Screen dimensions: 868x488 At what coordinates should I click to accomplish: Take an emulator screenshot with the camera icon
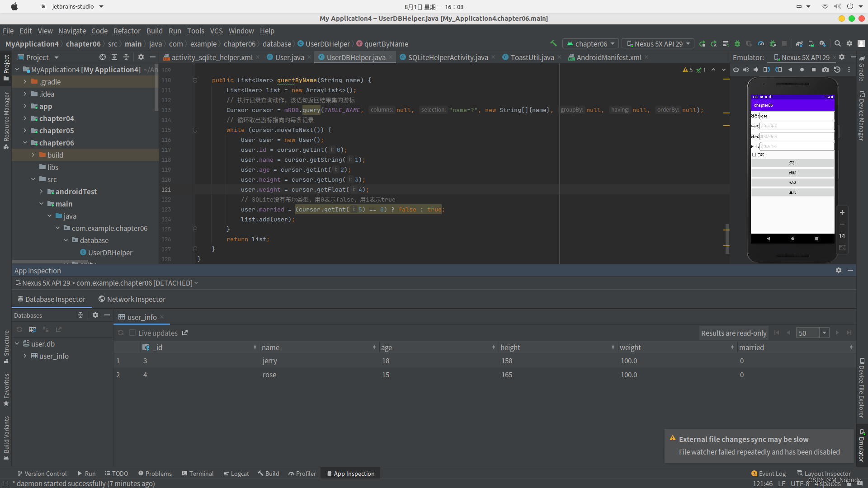[x=826, y=70]
